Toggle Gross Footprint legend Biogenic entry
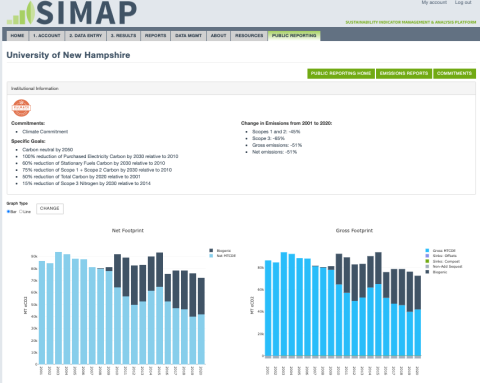This screenshot has width=480, height=383. point(437,272)
